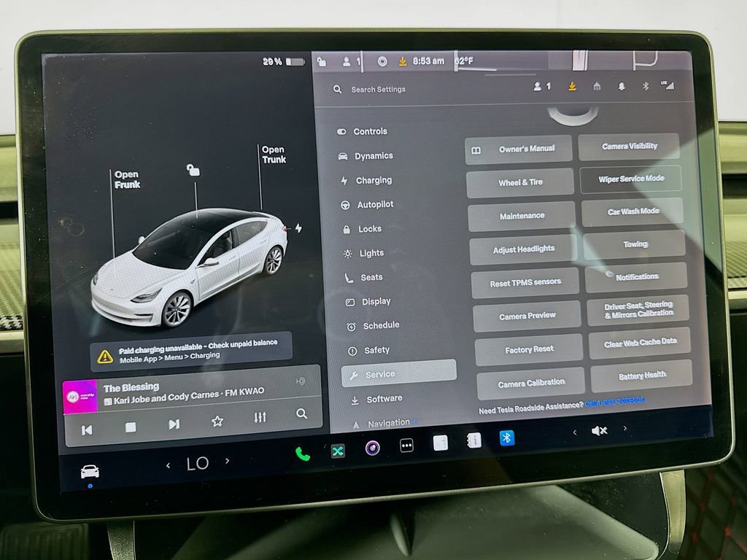Open Battery Health
This screenshot has width=747, height=560.
coord(641,376)
